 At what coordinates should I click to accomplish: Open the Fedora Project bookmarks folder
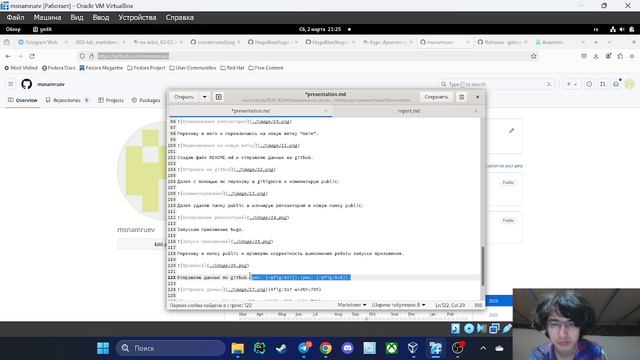tap(146, 68)
